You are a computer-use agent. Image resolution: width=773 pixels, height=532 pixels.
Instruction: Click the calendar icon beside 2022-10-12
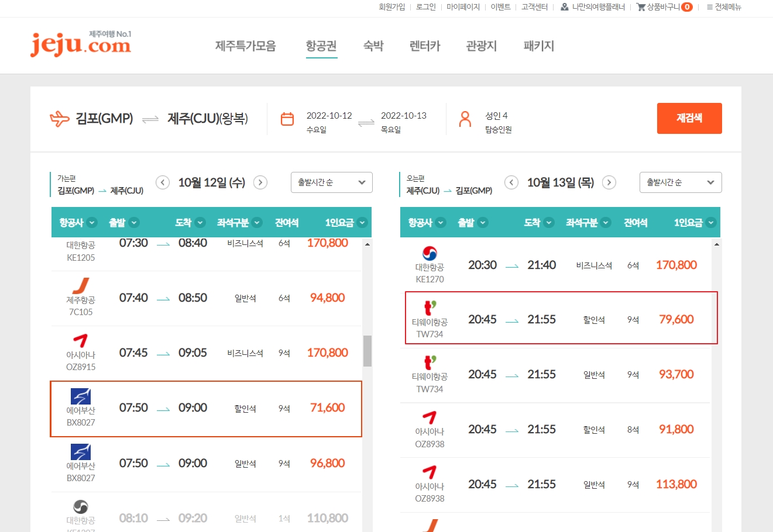pyautogui.click(x=287, y=119)
